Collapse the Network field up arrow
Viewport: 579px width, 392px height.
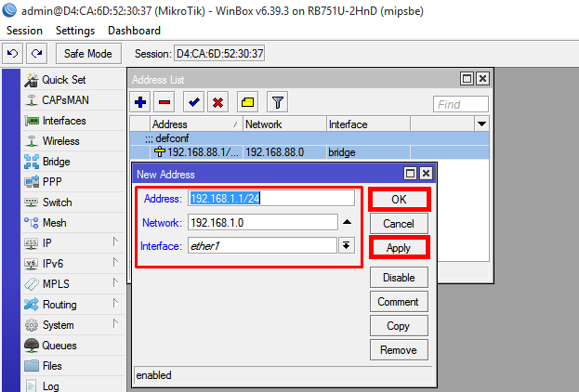[347, 222]
